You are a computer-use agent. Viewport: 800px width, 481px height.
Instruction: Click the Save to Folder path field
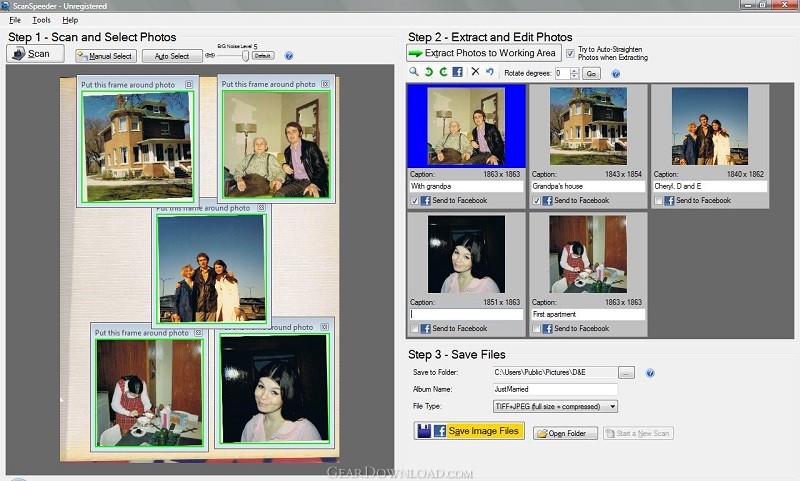click(555, 372)
